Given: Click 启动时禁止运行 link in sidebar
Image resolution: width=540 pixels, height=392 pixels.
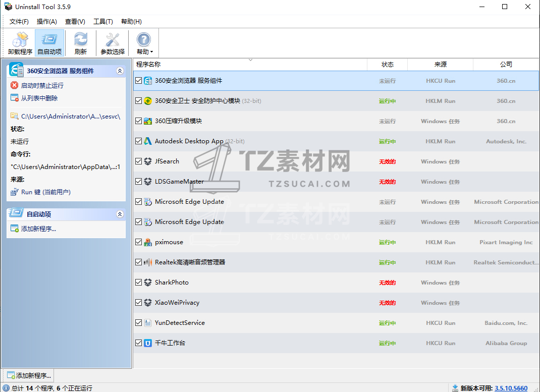Looking at the screenshot, I should 42,85.
